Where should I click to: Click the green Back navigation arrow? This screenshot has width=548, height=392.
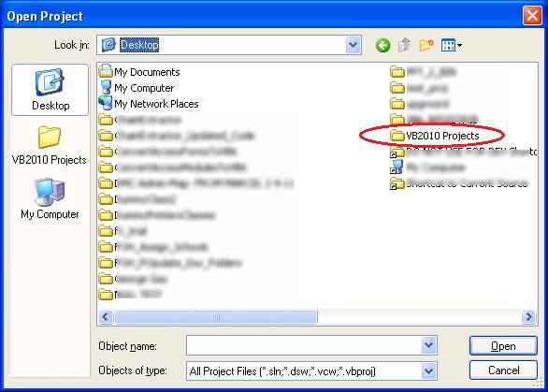click(x=383, y=46)
